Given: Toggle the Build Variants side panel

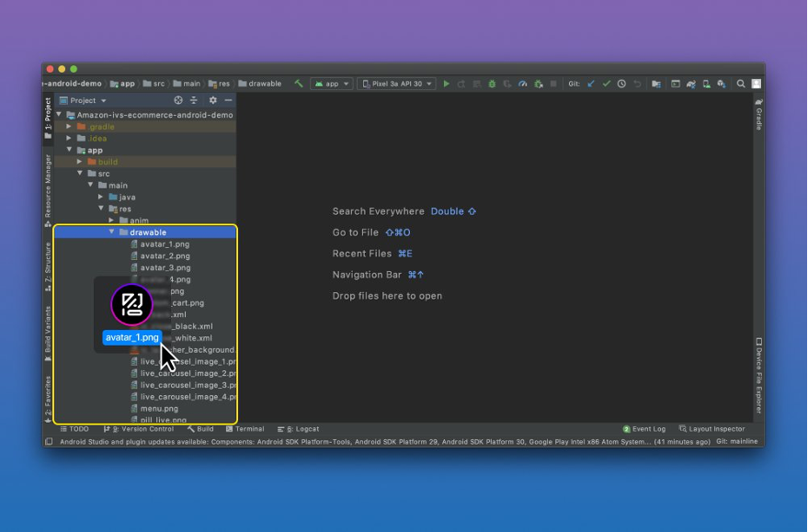Looking at the screenshot, I should point(48,330).
